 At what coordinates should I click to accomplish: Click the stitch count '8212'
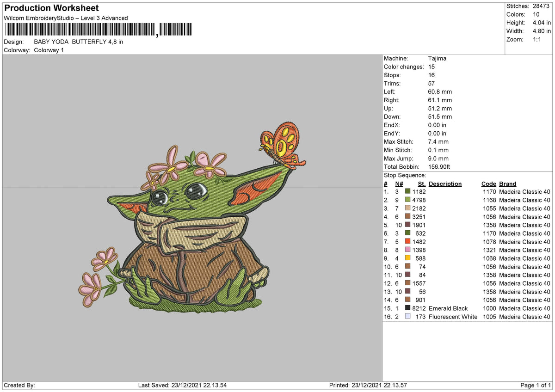[419, 308]
